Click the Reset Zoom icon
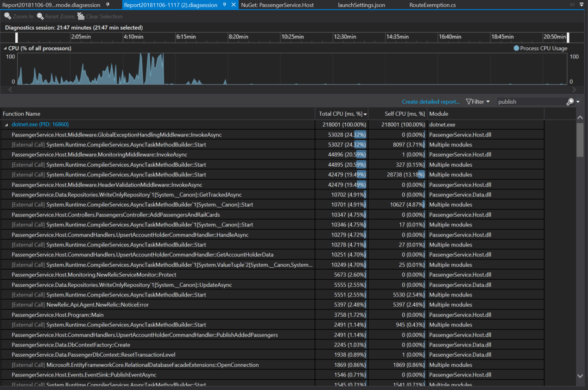Image resolution: width=588 pixels, height=390 pixels. click(40, 16)
